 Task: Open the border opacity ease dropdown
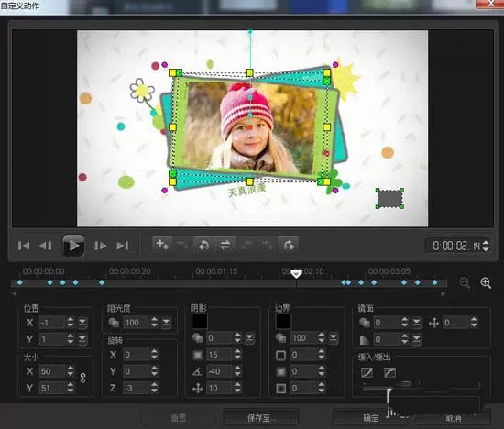334,338
